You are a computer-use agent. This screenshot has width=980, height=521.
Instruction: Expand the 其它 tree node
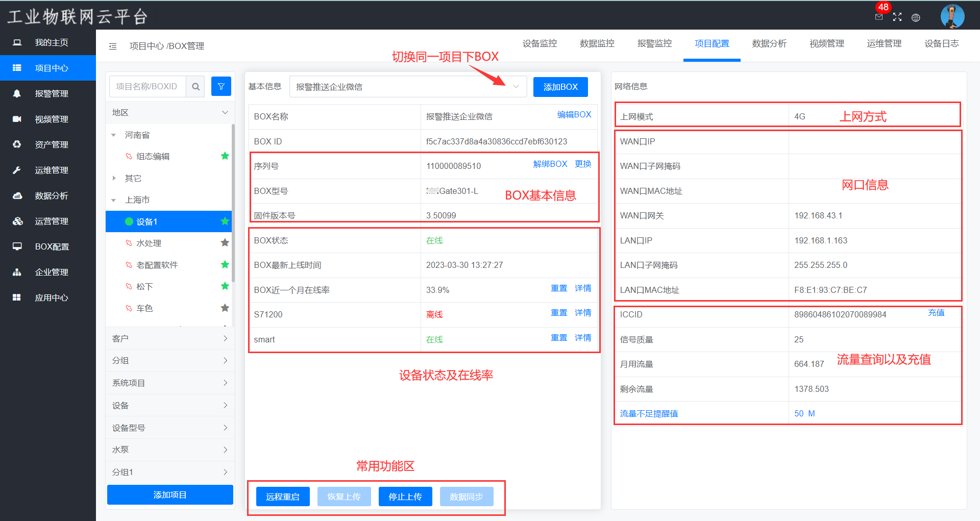pyautogui.click(x=114, y=178)
